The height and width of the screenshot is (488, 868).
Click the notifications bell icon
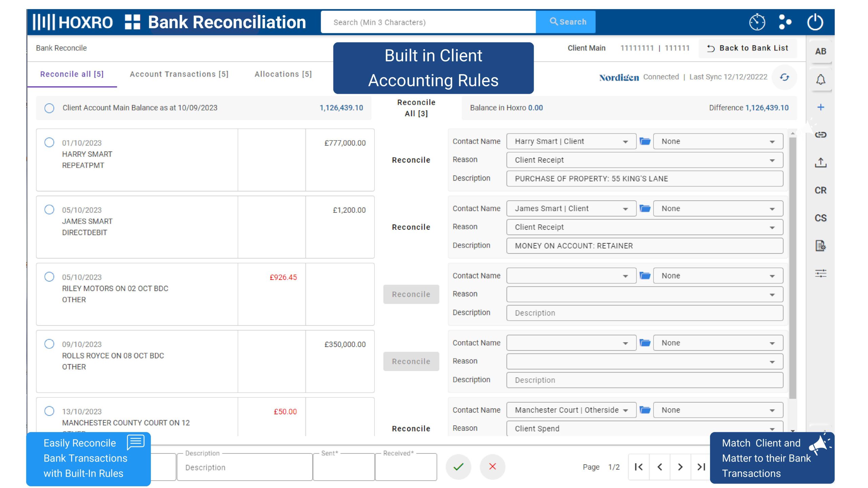click(x=820, y=80)
